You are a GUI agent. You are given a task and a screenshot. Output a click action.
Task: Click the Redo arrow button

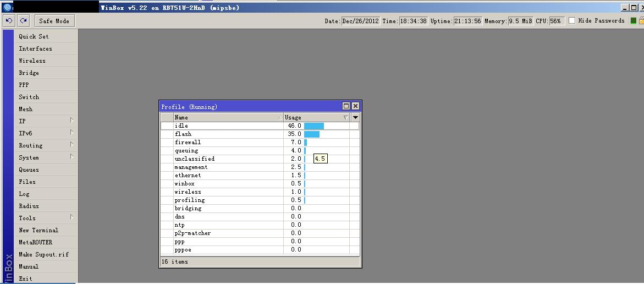point(24,20)
